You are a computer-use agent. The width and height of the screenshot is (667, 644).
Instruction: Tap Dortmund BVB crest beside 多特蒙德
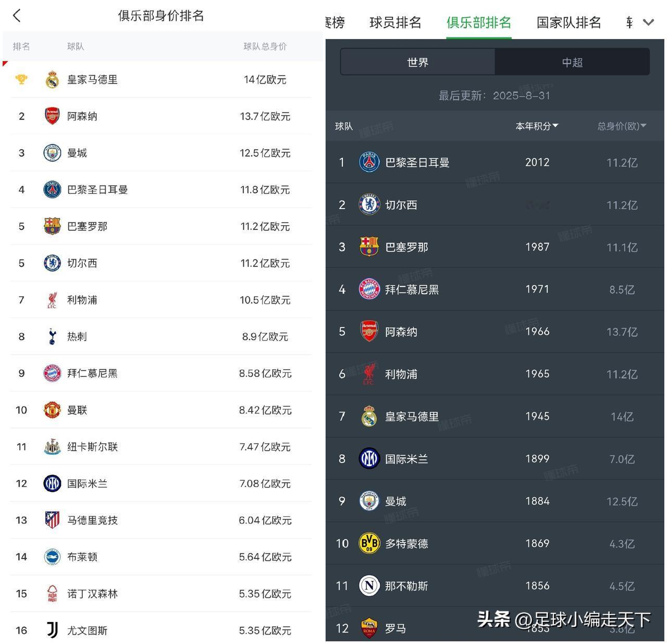(369, 543)
